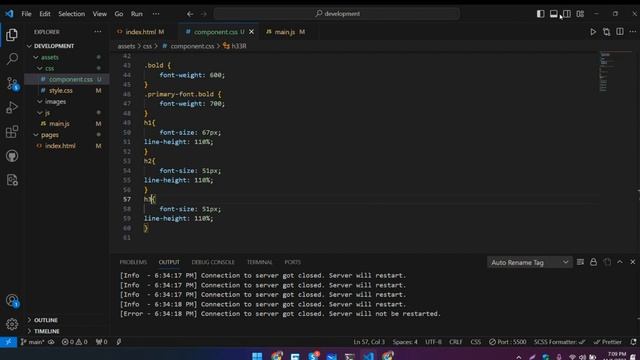Go forward with the navigation arrow

pyautogui.click(x=204, y=14)
